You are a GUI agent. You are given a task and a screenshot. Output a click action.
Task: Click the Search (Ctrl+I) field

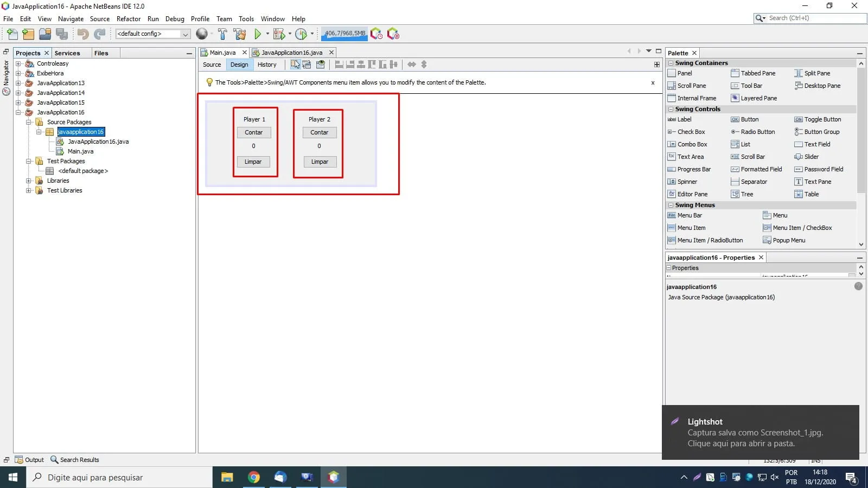810,18
